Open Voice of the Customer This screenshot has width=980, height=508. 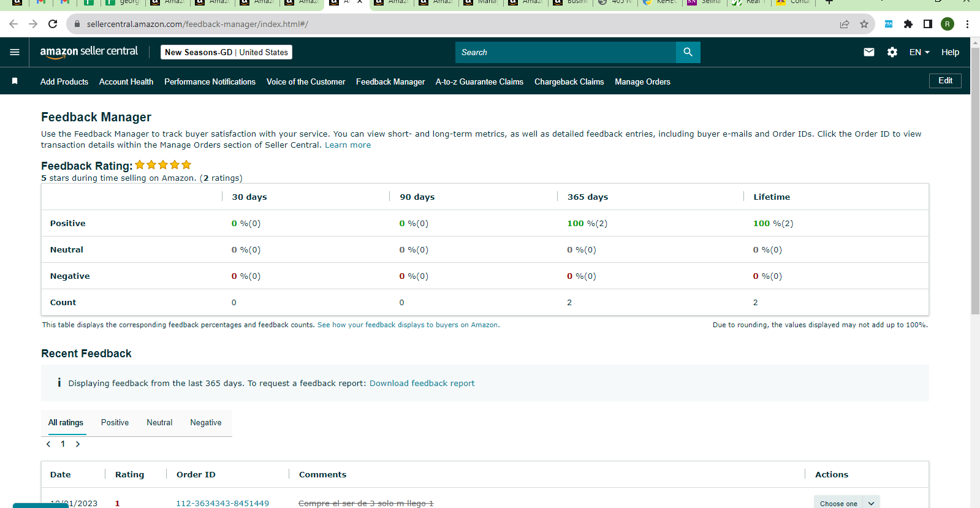point(306,82)
